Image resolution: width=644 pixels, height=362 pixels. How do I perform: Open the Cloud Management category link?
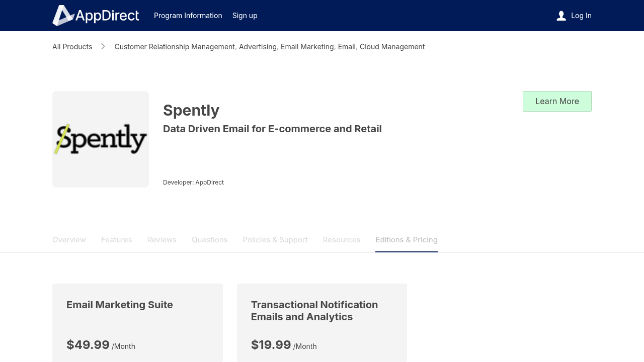click(392, 47)
